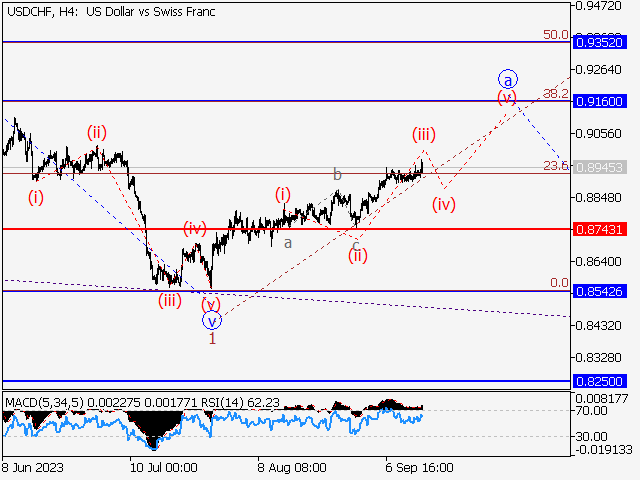Click the red (v) label beneath circled a
This screenshot has height=480, width=640.
click(507, 98)
